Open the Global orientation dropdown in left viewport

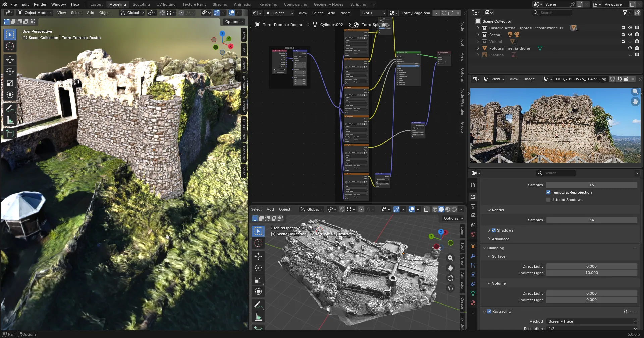(x=132, y=13)
